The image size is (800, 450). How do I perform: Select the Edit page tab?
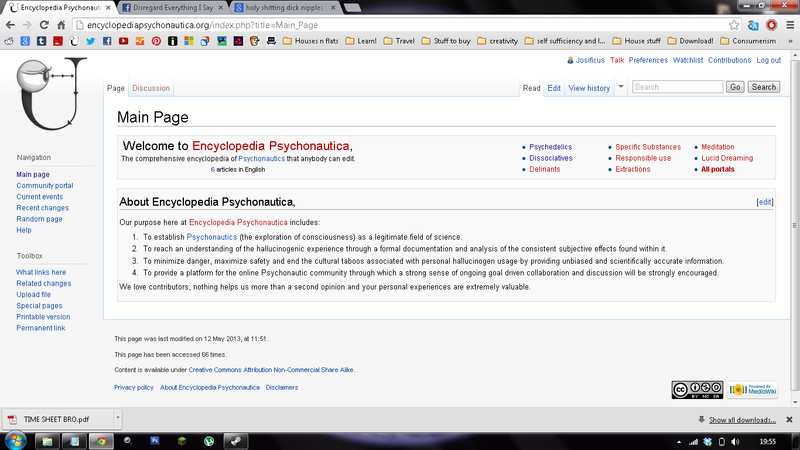click(x=553, y=88)
